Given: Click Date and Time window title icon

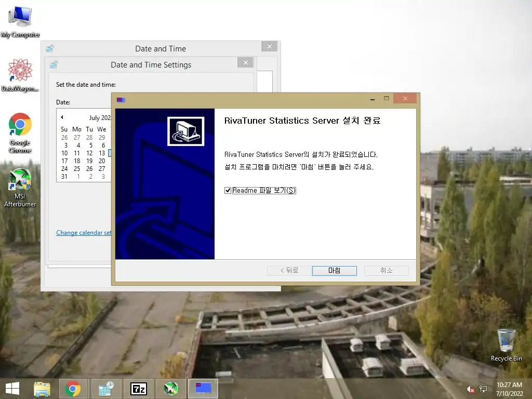Looking at the screenshot, I should point(50,48).
